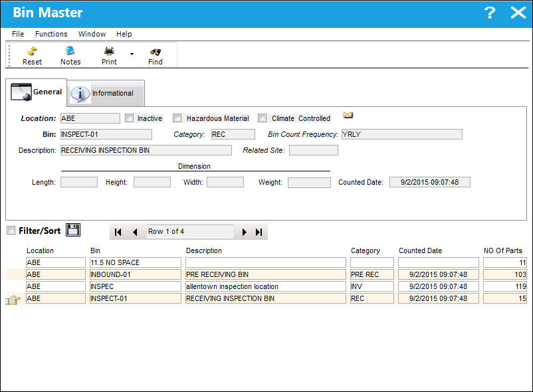Click the Width dimension field
533x392 pixels.
pyautogui.click(x=225, y=182)
